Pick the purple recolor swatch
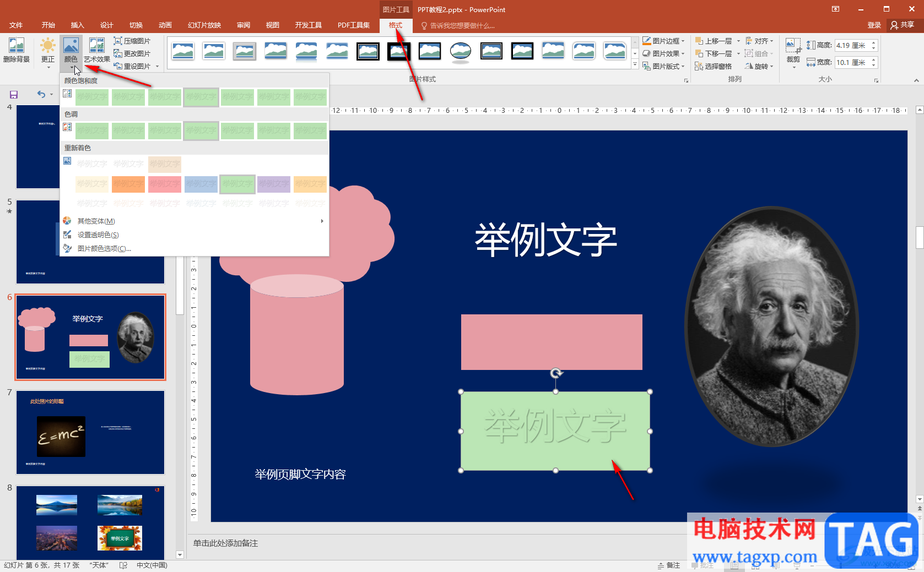924x572 pixels. coord(274,184)
